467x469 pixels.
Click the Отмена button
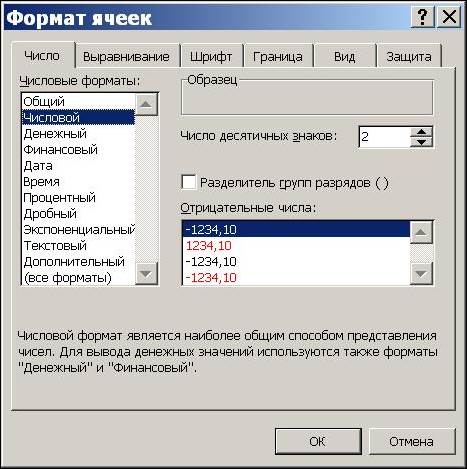pos(412,441)
